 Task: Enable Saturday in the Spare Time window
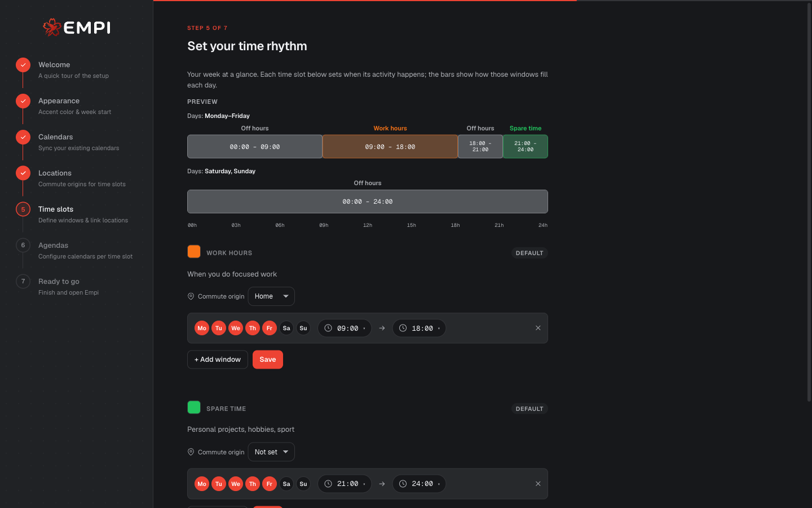click(286, 484)
